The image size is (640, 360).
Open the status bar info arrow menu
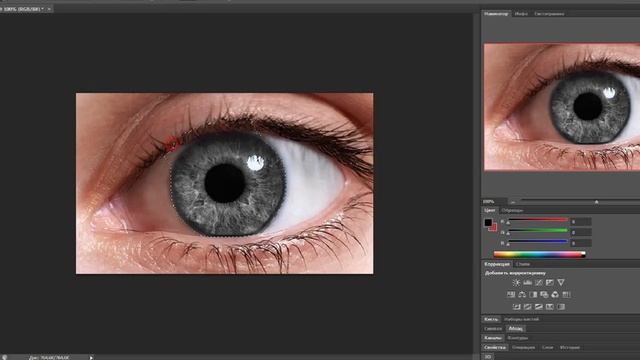[x=91, y=358]
